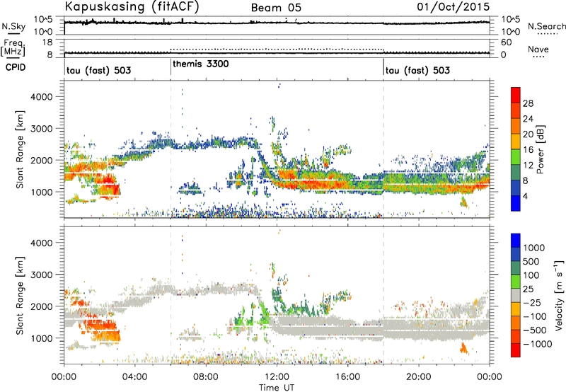Select the 'Time UT' axis title
566x392 pixels.
(x=277, y=387)
